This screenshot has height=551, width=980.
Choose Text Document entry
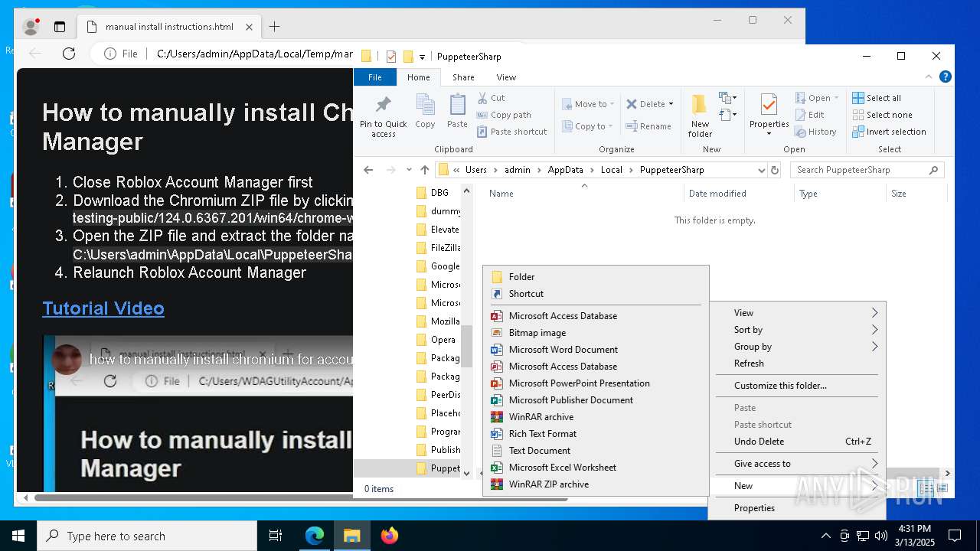coord(596,451)
